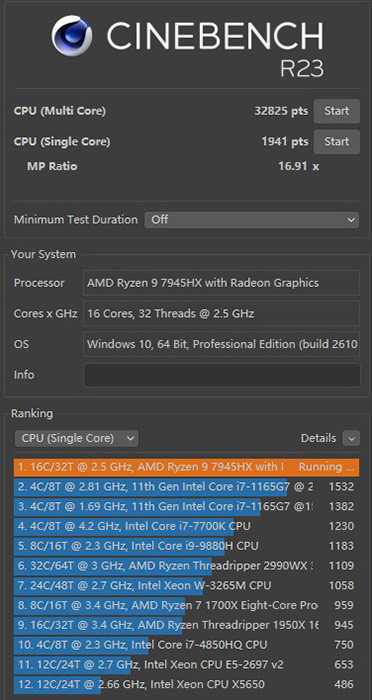Select the i7-1165G7 1.69 GHz ranking row
Image resolution: width=372 pixels, height=700 pixels.
pos(186,507)
